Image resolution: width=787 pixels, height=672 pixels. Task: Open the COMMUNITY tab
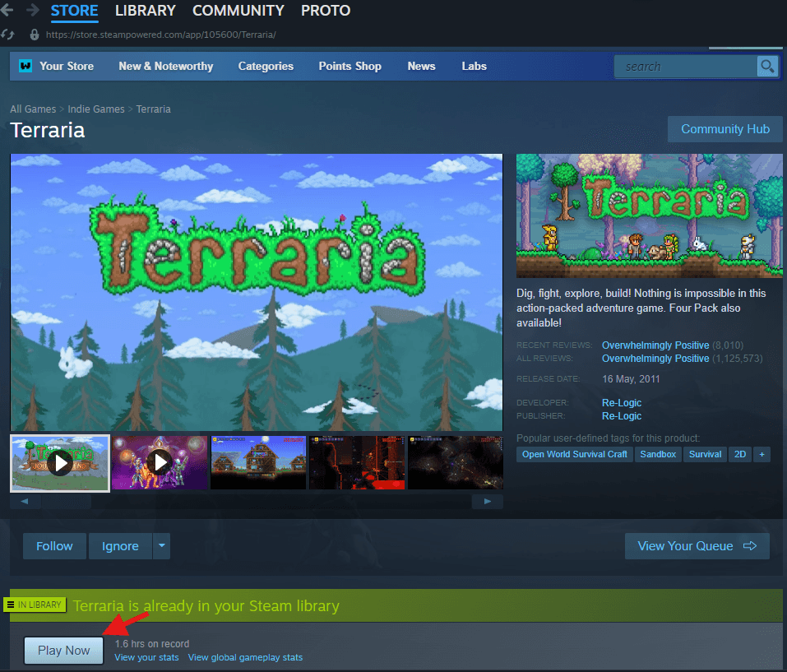(x=238, y=11)
